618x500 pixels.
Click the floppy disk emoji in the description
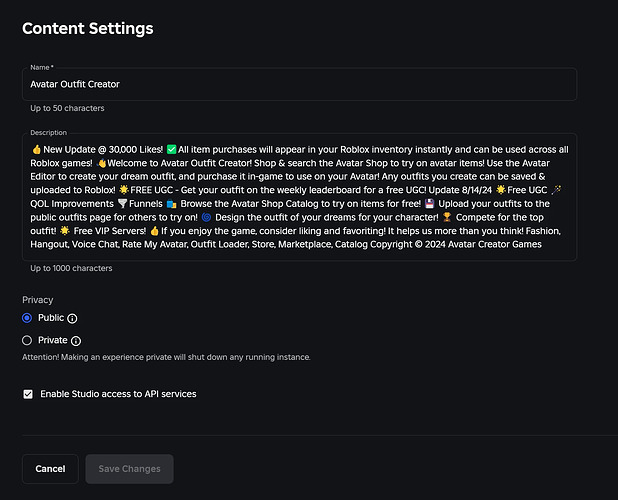[430, 204]
